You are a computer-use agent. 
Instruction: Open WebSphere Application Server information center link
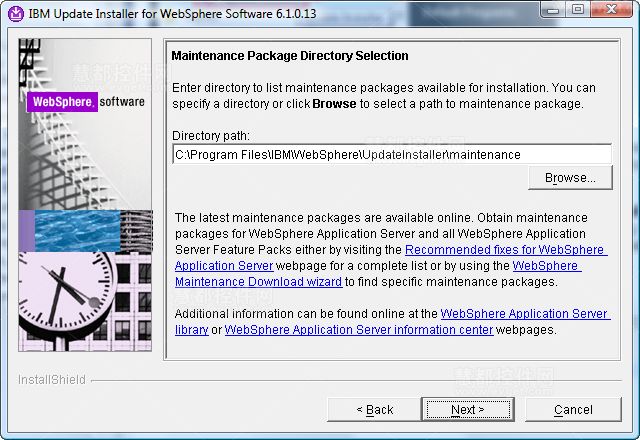359,330
